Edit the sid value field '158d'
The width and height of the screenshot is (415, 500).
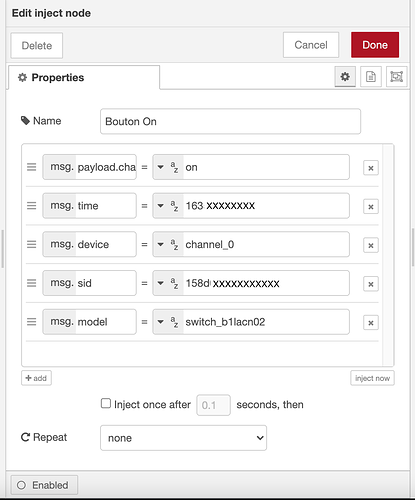coord(266,283)
